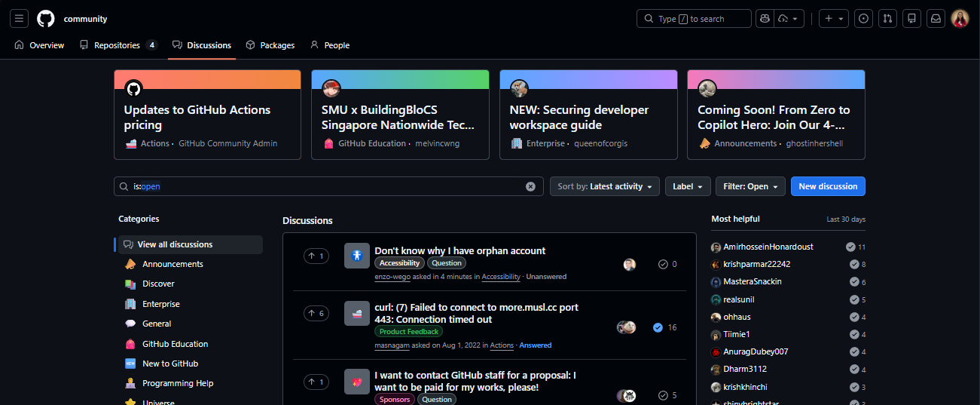
Task: Open the plus create-new dropdown
Action: click(835, 19)
